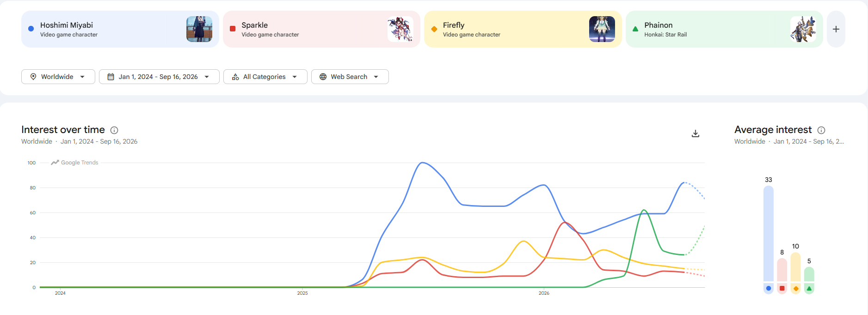868x315 pixels.
Task: Click the plus icon to add comparison
Action: (x=836, y=29)
